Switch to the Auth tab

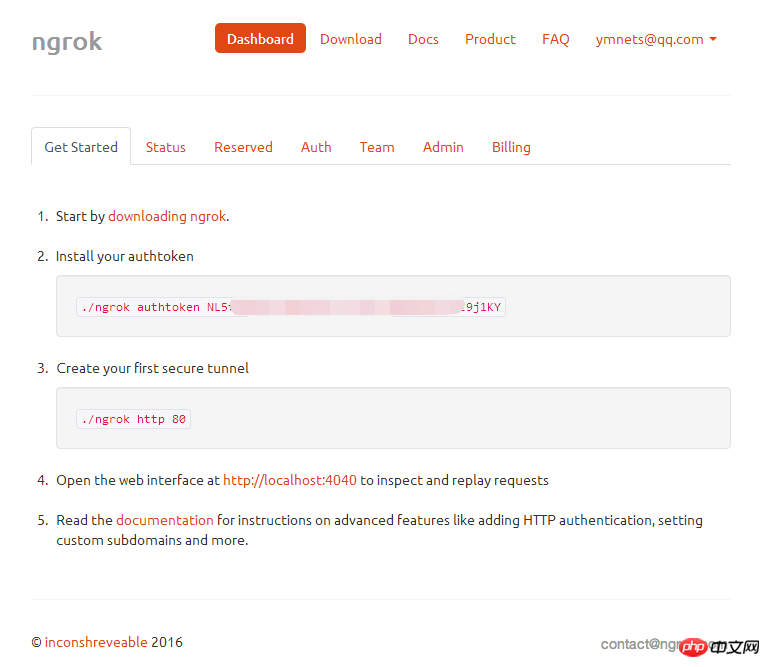pyautogui.click(x=316, y=147)
